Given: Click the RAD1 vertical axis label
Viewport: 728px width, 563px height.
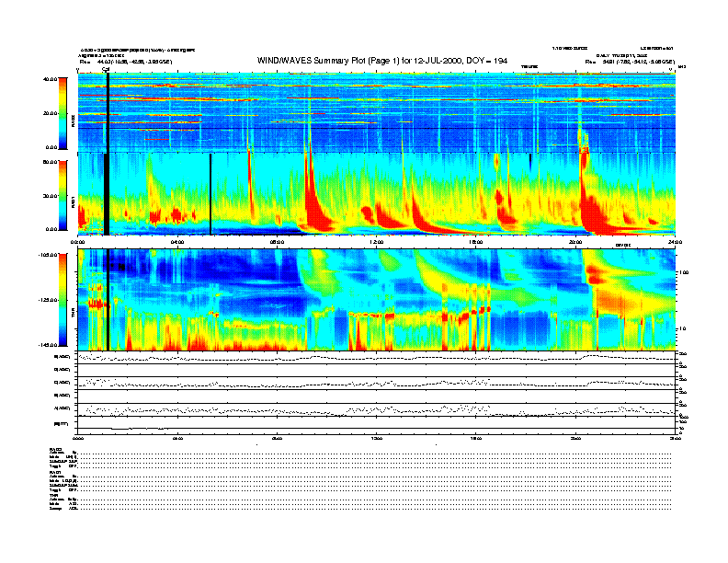Looking at the screenshot, I should tap(73, 201).
